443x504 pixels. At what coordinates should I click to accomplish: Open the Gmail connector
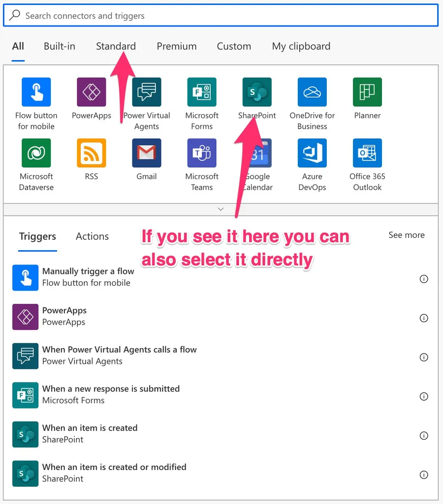147,153
